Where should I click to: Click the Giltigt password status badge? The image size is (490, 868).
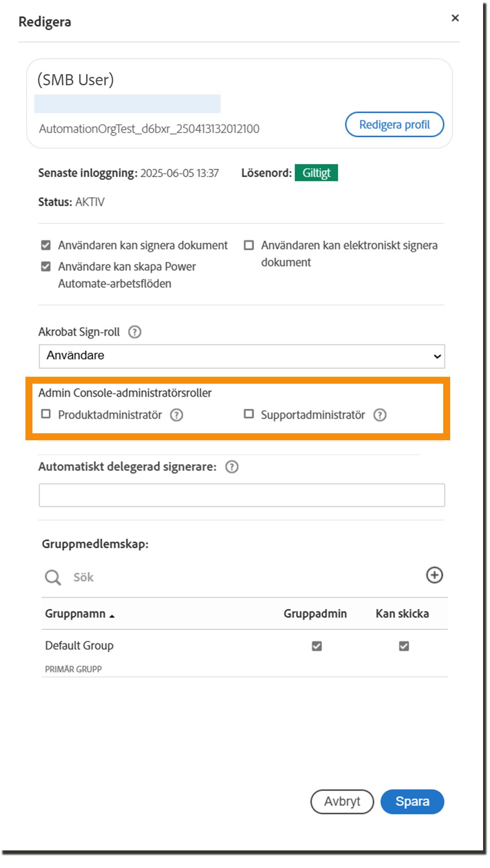(316, 173)
